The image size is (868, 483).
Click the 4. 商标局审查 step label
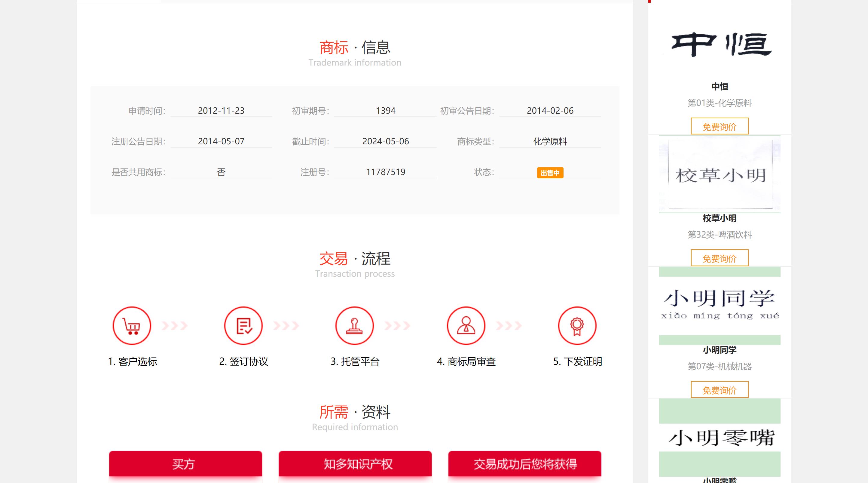point(466,361)
